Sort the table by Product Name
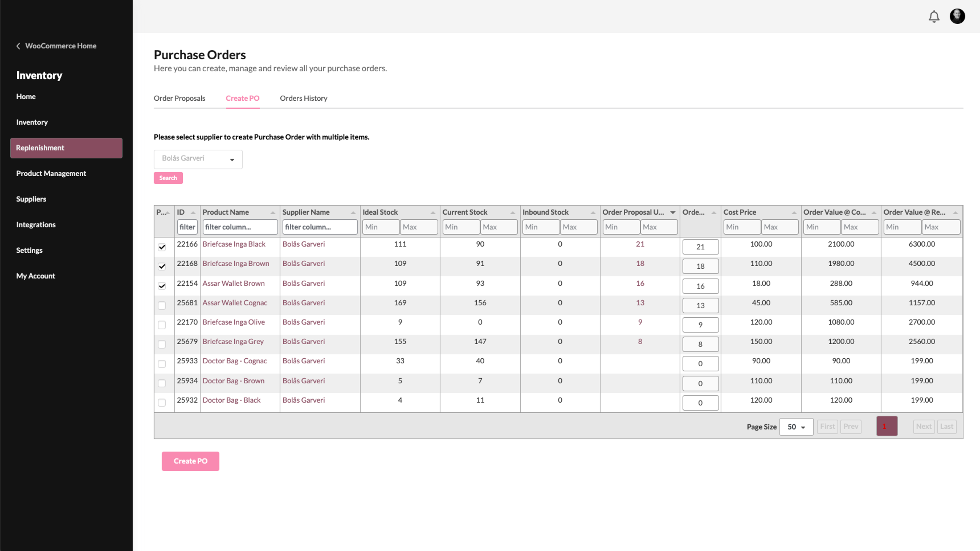Image resolution: width=980 pixels, height=551 pixels. [x=274, y=212]
